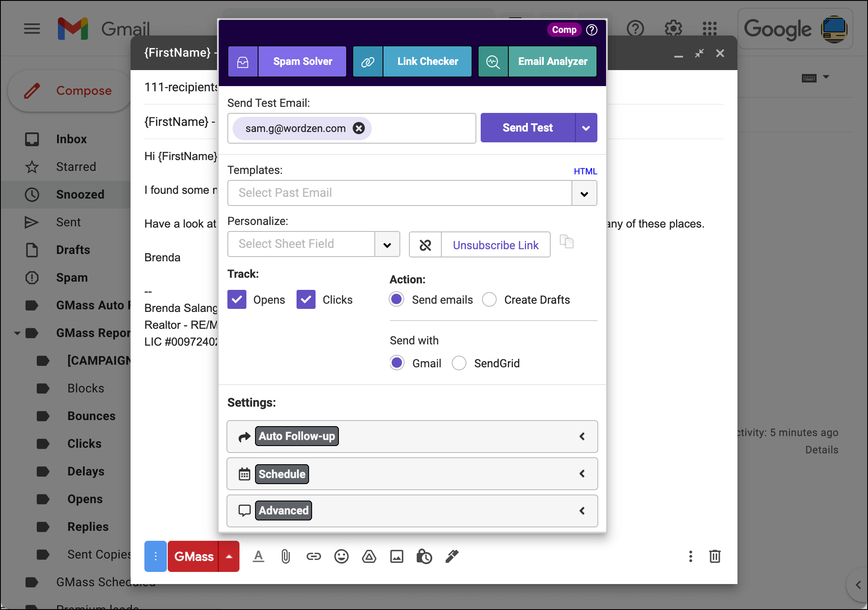Click the Send Test button
The image size is (868, 610).
528,128
